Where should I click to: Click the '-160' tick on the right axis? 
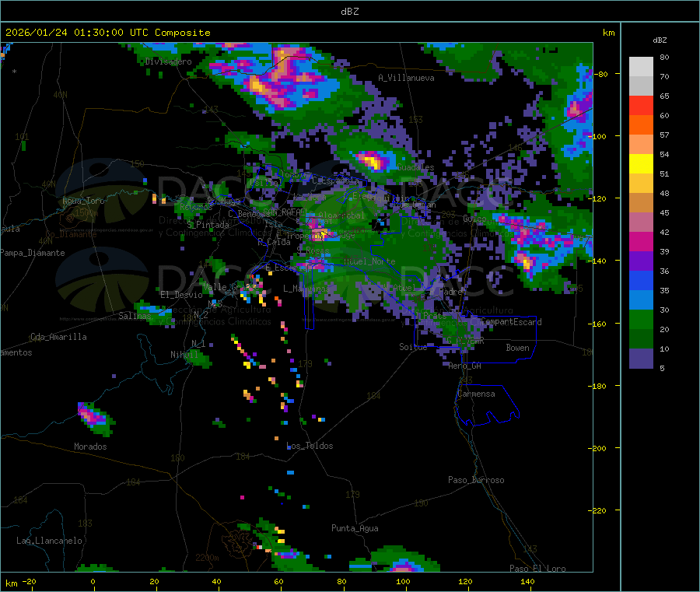(597, 324)
